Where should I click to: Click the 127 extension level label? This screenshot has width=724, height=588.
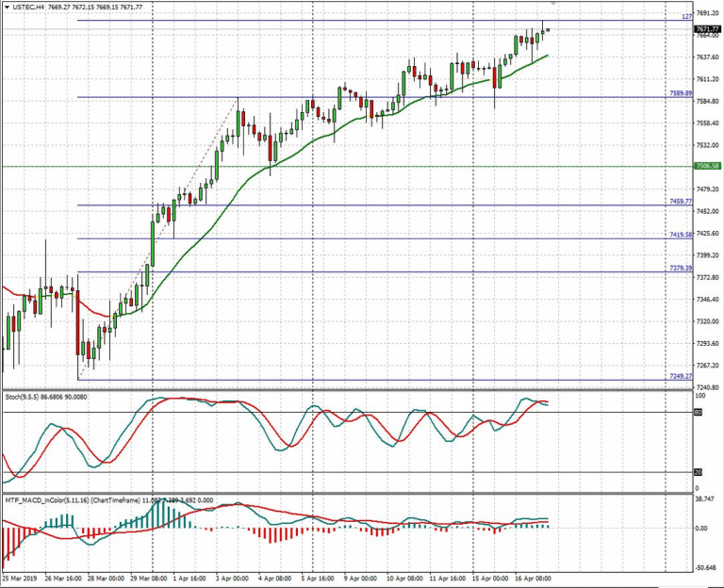[x=687, y=17]
